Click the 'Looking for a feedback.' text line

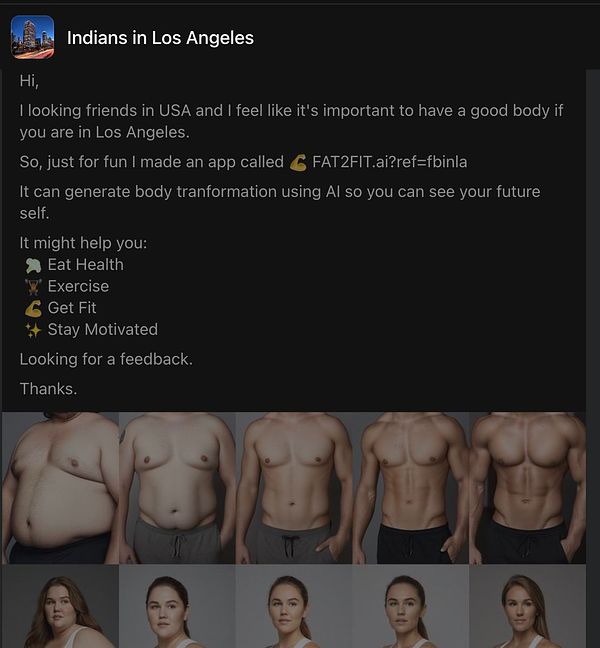point(106,360)
